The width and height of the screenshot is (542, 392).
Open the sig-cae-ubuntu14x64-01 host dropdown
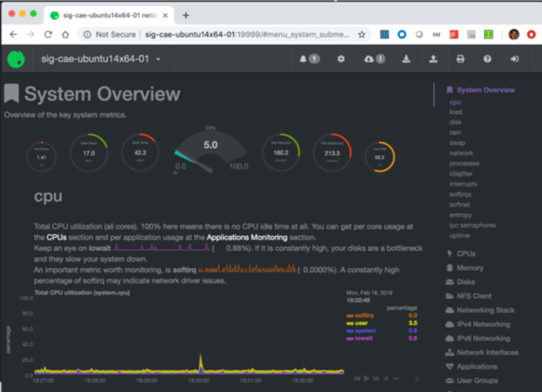click(101, 59)
